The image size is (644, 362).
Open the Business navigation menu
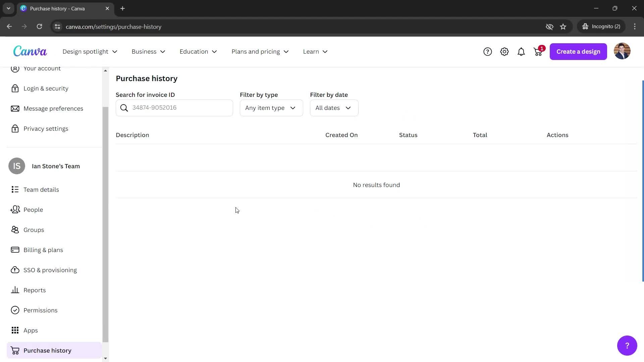tap(149, 51)
